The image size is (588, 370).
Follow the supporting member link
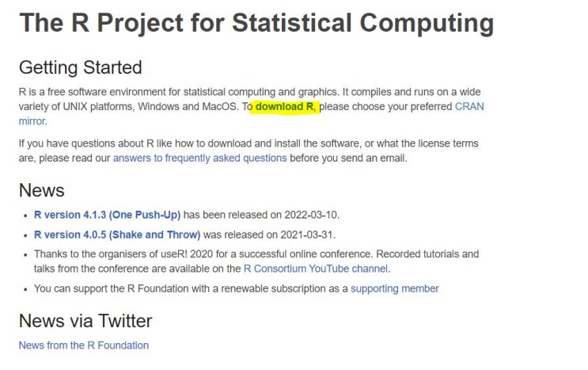[x=395, y=288]
